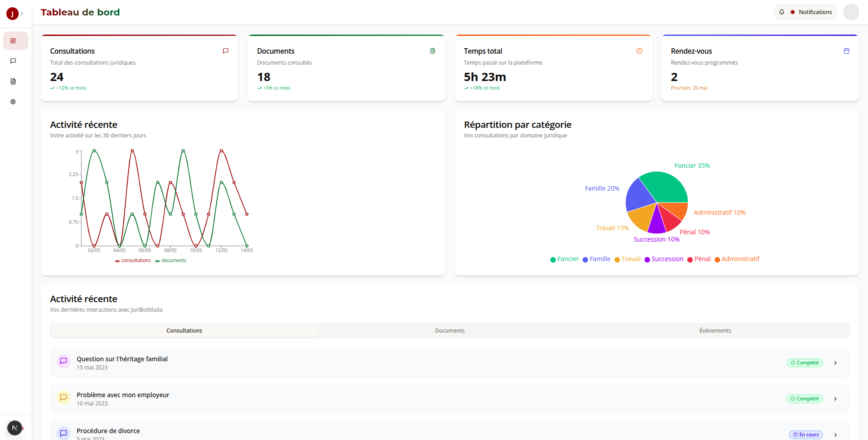
Task: Open the settings gear sidebar icon
Action: point(13,102)
